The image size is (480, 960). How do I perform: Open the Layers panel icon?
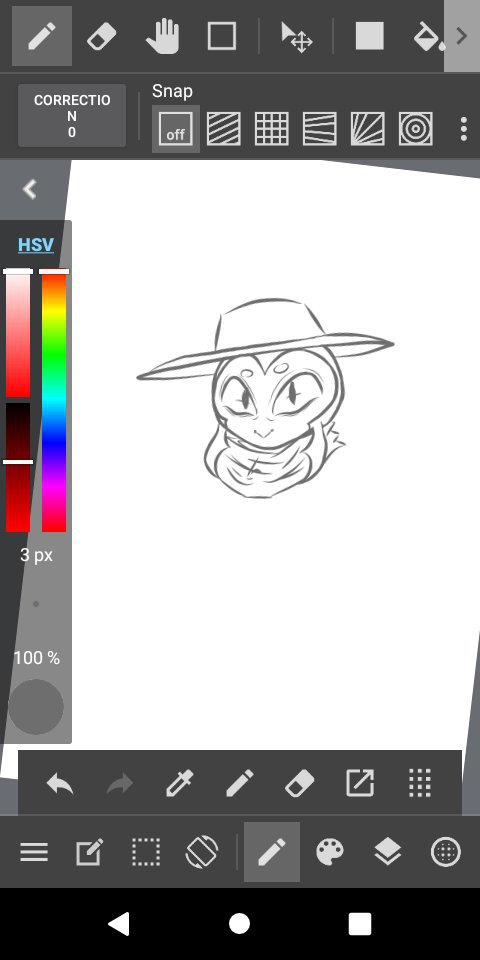(x=388, y=852)
